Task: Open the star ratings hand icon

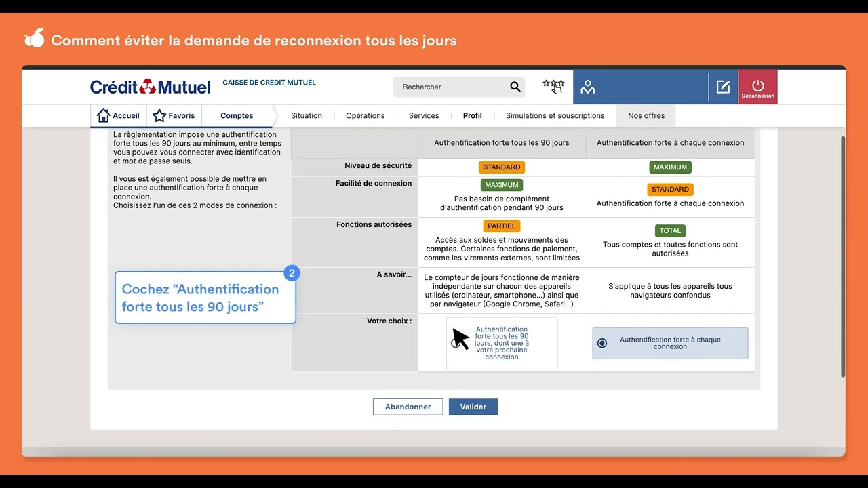Action: click(553, 87)
